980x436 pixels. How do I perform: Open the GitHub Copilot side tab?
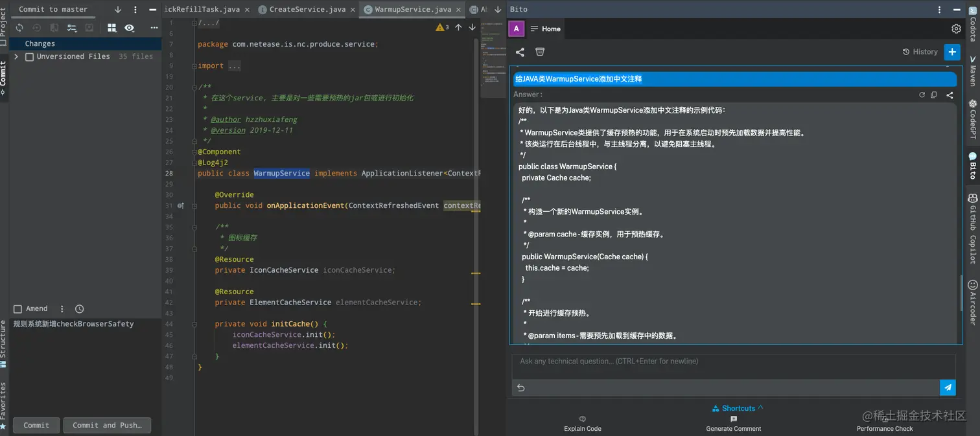pyautogui.click(x=973, y=228)
